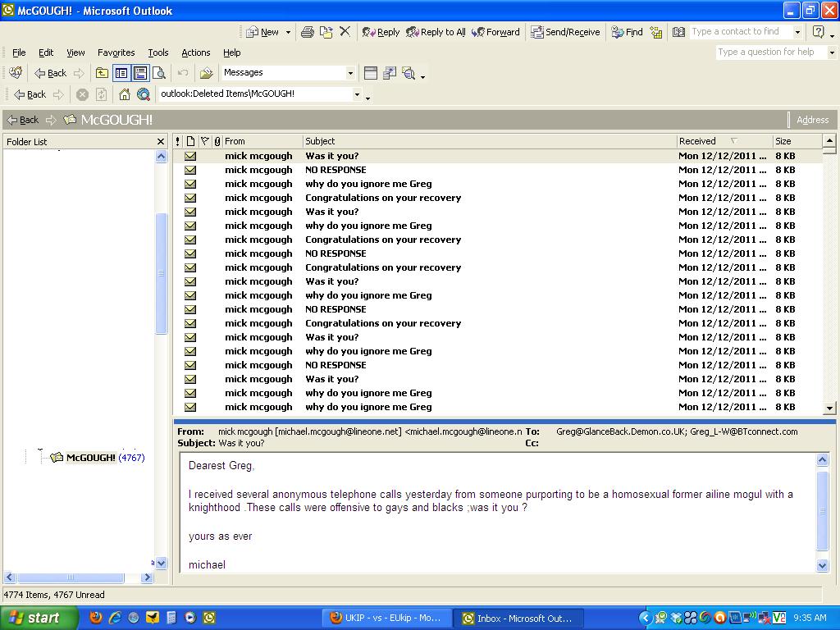Click the Reply button
Screen dimensions: 840x630
pyautogui.click(x=381, y=32)
